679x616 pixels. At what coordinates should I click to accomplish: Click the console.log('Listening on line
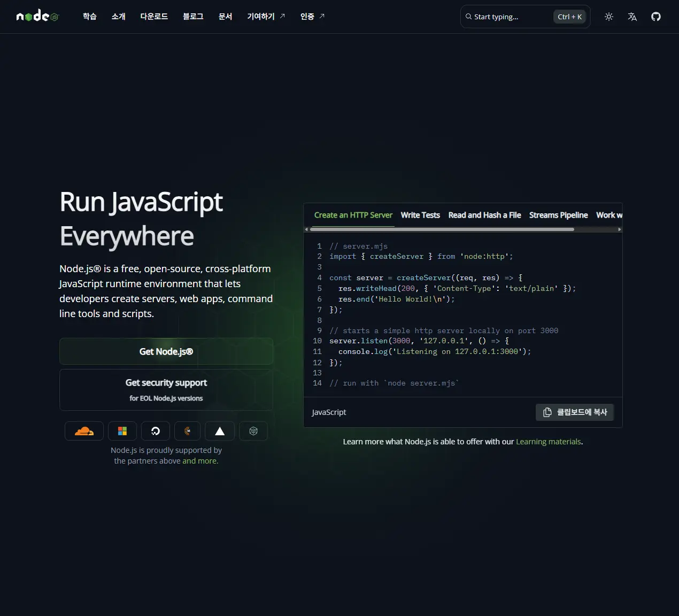click(x=435, y=351)
